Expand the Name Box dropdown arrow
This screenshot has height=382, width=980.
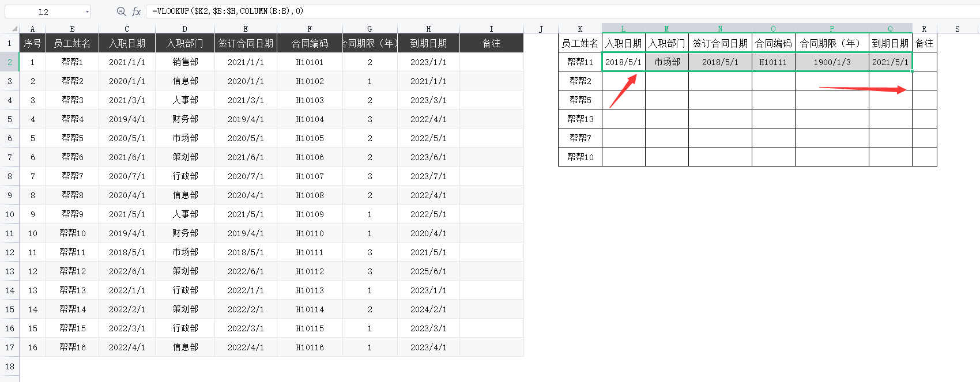pyautogui.click(x=87, y=12)
